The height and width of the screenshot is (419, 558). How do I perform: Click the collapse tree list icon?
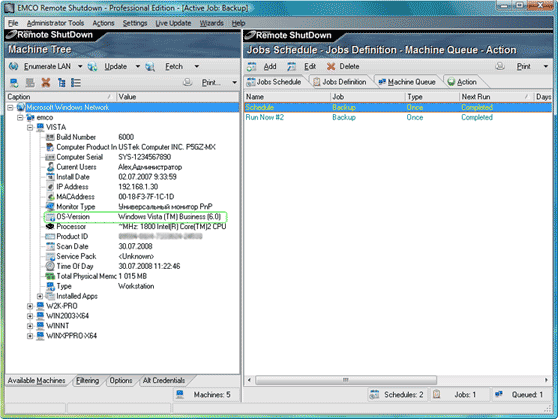pos(76,83)
